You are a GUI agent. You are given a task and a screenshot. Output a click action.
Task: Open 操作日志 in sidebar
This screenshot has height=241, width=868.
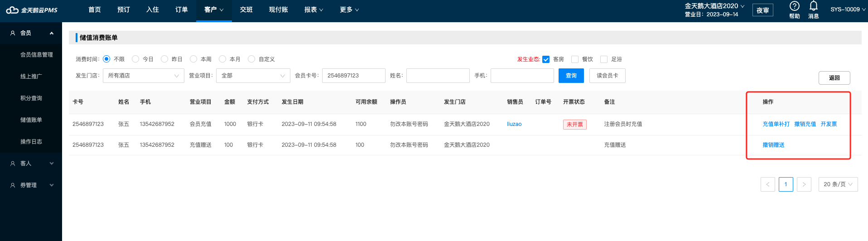[31, 142]
